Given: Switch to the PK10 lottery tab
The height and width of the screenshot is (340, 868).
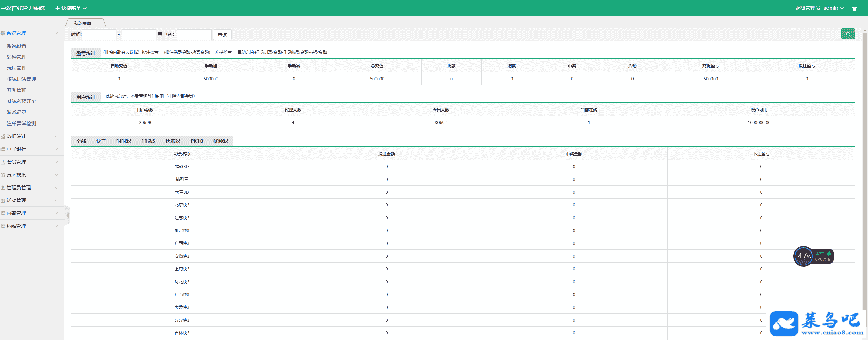Looking at the screenshot, I should pos(196,141).
